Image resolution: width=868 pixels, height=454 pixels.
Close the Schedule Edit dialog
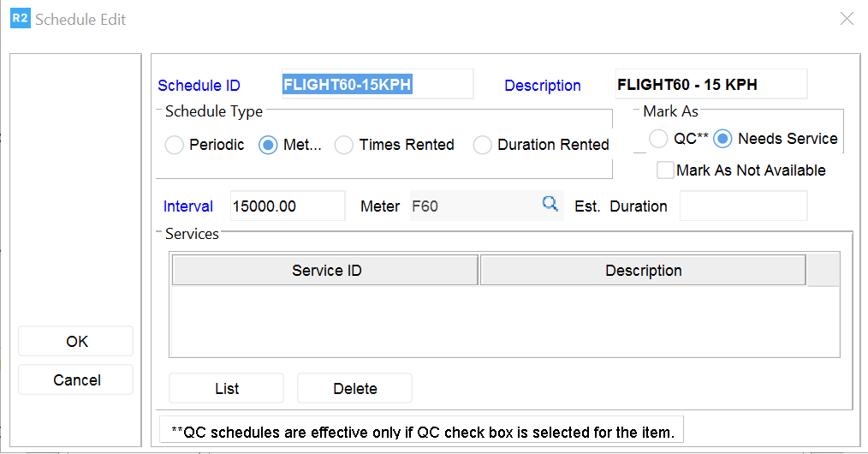click(x=847, y=18)
